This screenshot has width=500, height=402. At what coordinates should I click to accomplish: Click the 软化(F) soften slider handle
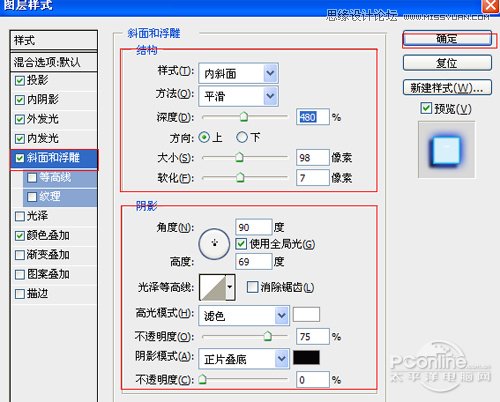240,177
